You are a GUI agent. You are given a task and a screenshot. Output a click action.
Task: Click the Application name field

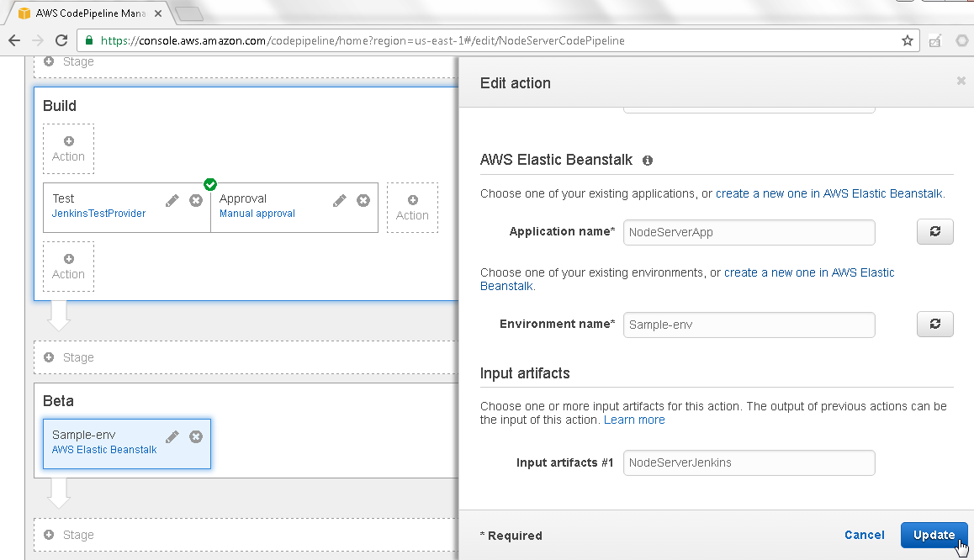(x=749, y=232)
